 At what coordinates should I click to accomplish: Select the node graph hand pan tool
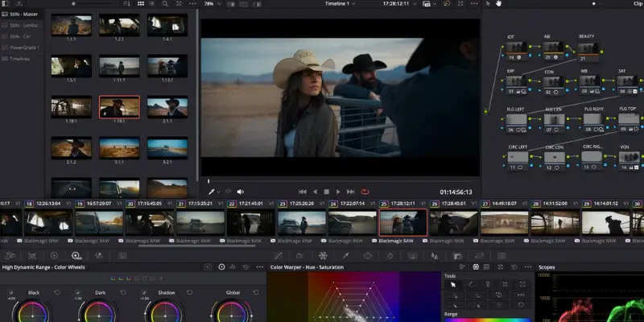[498, 4]
